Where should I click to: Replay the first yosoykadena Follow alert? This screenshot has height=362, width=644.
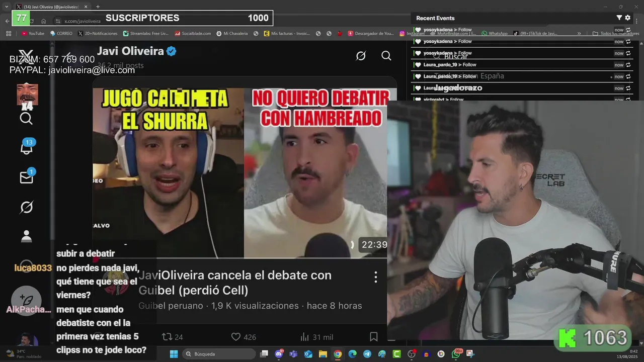point(628,30)
